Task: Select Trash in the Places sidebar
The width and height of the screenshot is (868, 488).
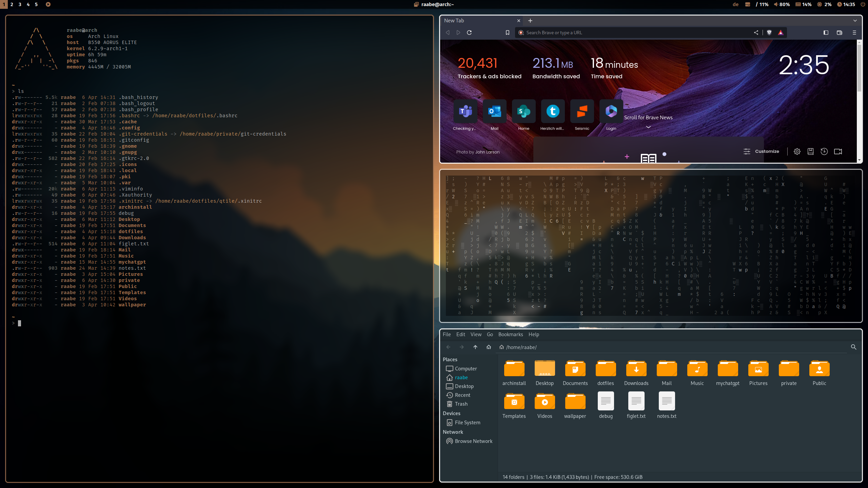Action: click(461, 404)
